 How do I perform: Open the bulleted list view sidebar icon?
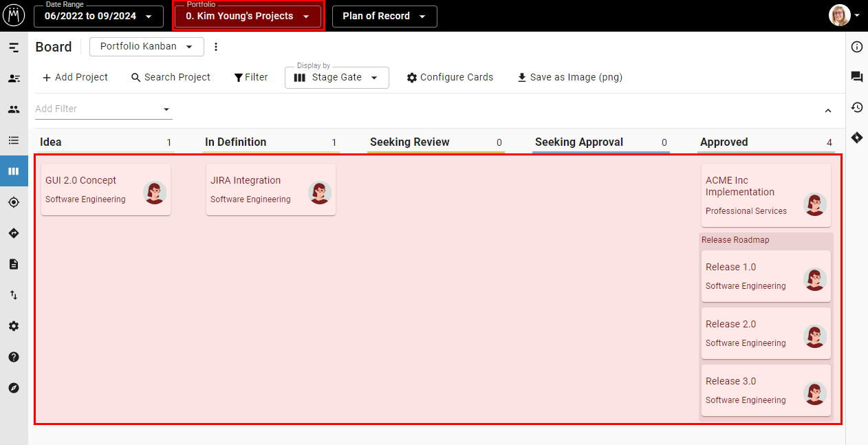[14, 140]
